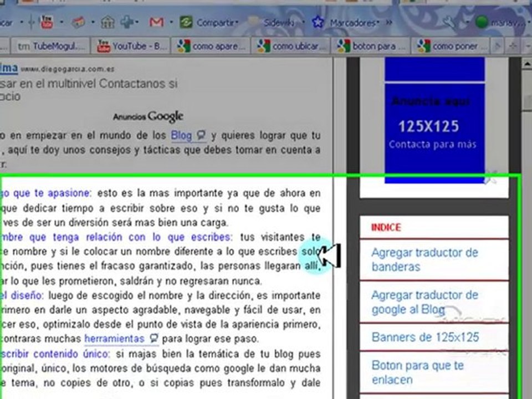
Task: Switch to the 'como ubicar...' tab
Action: tap(290, 46)
